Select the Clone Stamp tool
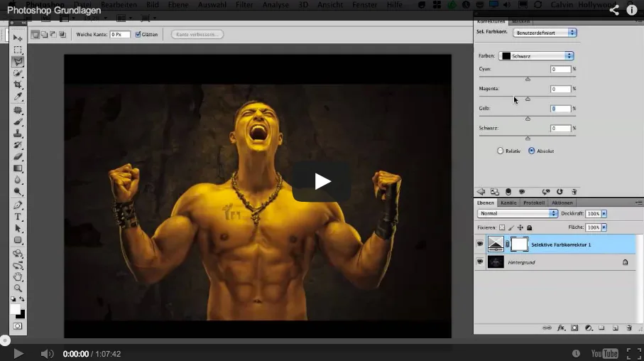Image resolution: width=644 pixels, height=361 pixels. pyautogui.click(x=18, y=133)
